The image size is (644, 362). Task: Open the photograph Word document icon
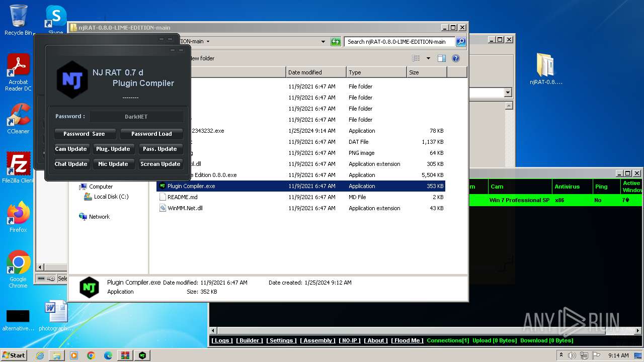pos(55,316)
